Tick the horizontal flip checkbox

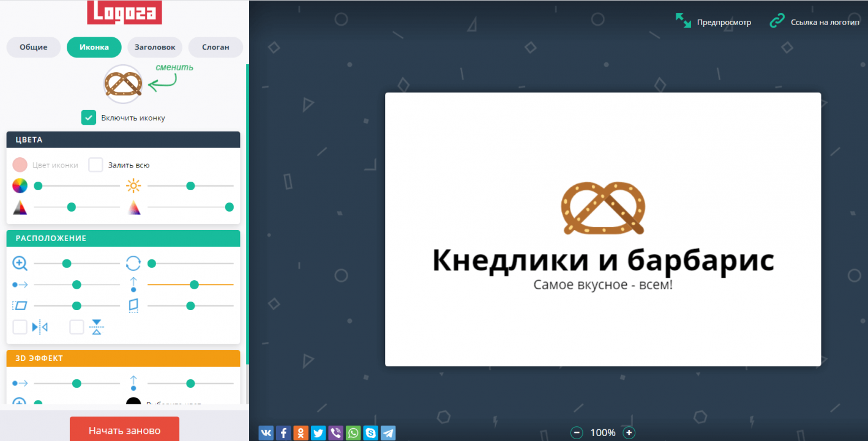pos(20,327)
